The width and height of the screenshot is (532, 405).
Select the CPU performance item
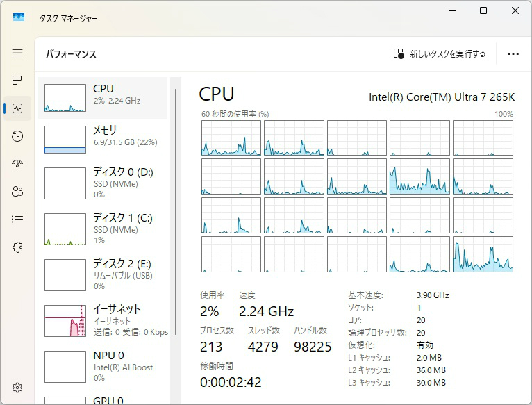tap(104, 98)
